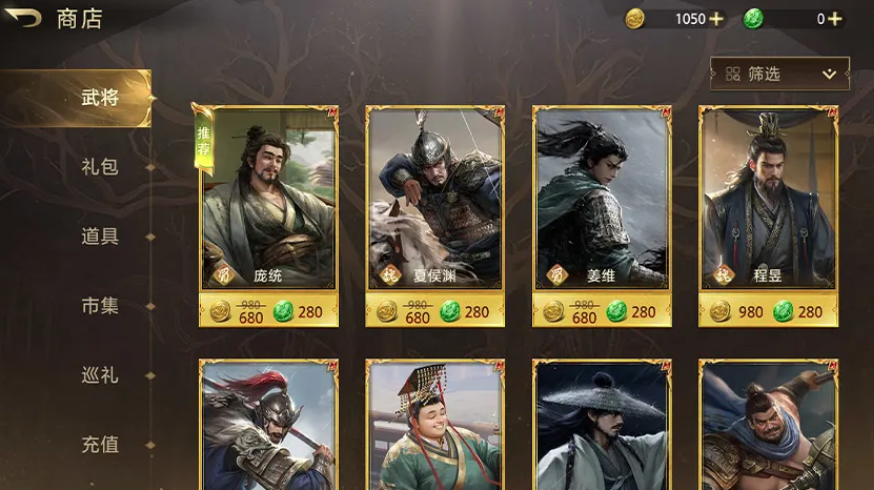The width and height of the screenshot is (874, 490).
Task: Click the faction badge on 姜维 card
Action: [x=556, y=275]
